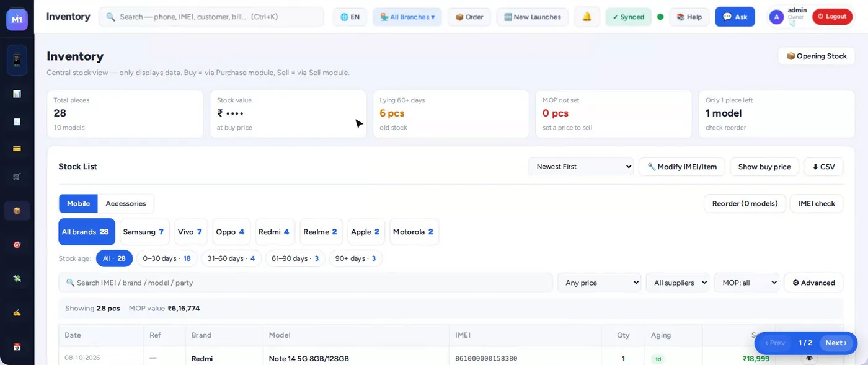Open the target sidebar icon
The width and height of the screenshot is (868, 365).
[x=17, y=245]
